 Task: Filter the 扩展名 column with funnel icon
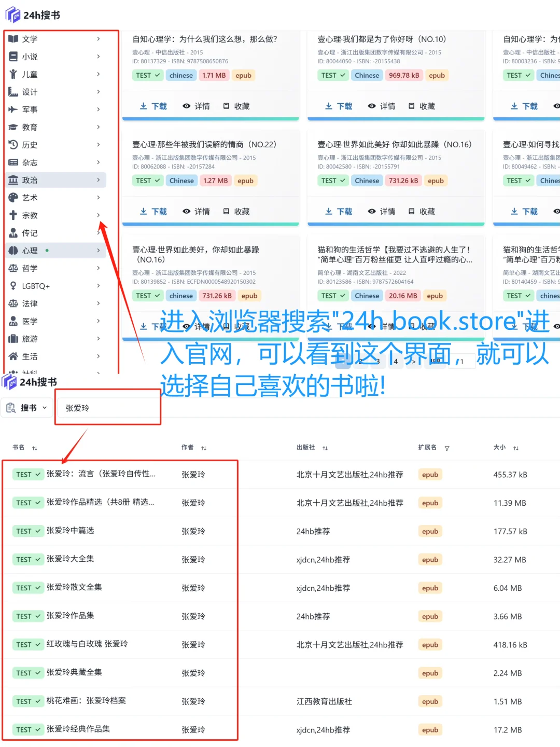coord(447,448)
